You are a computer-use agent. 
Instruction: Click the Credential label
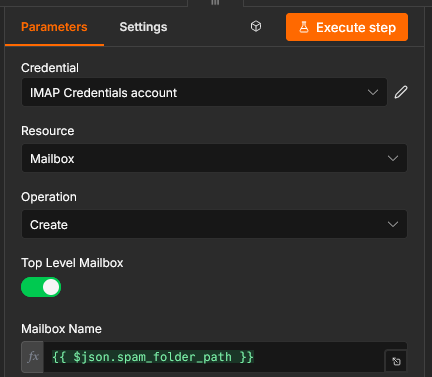point(50,68)
